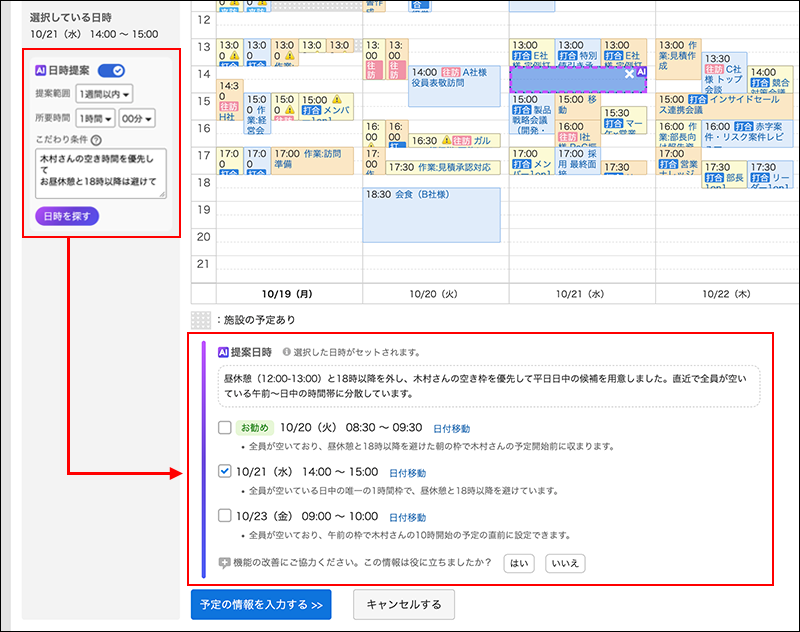Image resolution: width=800 pixels, height=632 pixels.
Task: Check the 10/20 (火) 08:30 proposal checkbox
Action: (224, 427)
